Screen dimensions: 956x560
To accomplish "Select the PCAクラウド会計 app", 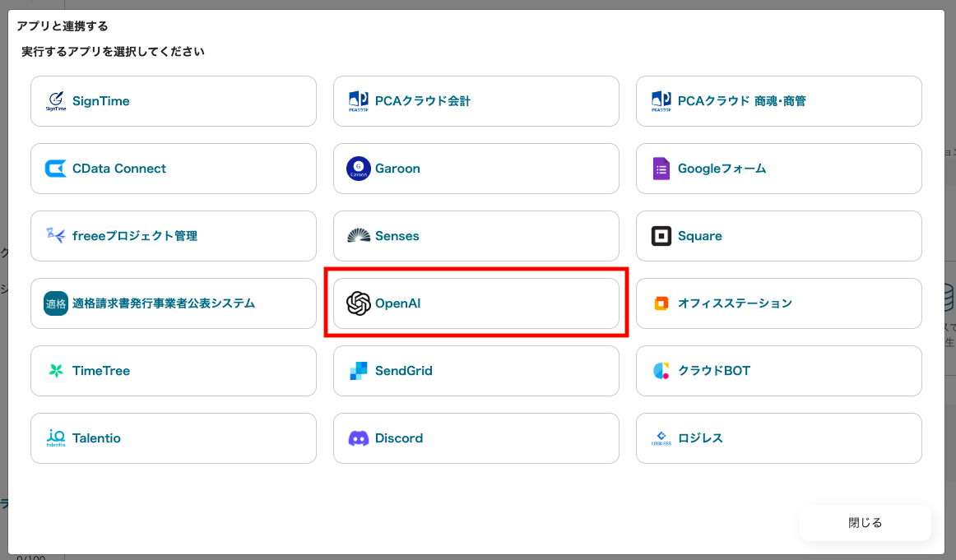I will click(476, 101).
